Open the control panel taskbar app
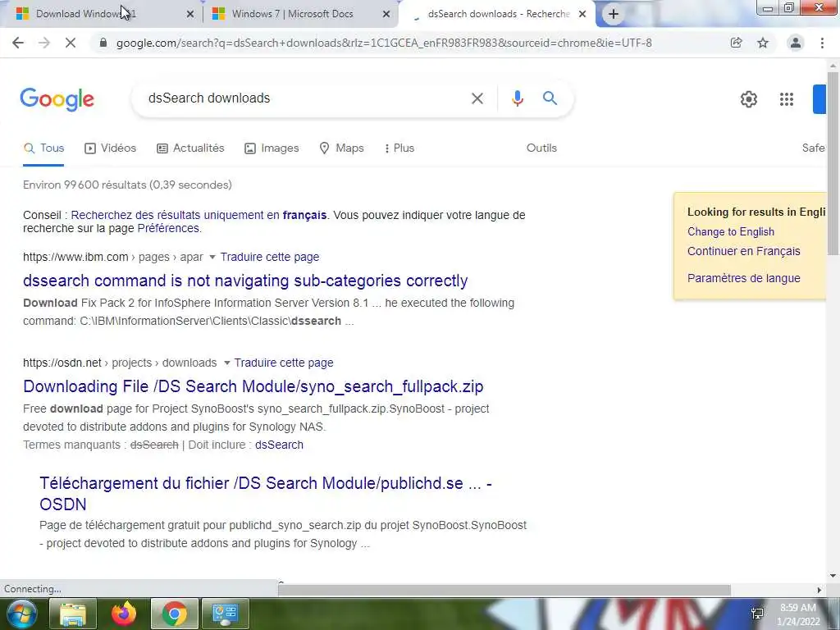The height and width of the screenshot is (630, 840). pos(225,614)
